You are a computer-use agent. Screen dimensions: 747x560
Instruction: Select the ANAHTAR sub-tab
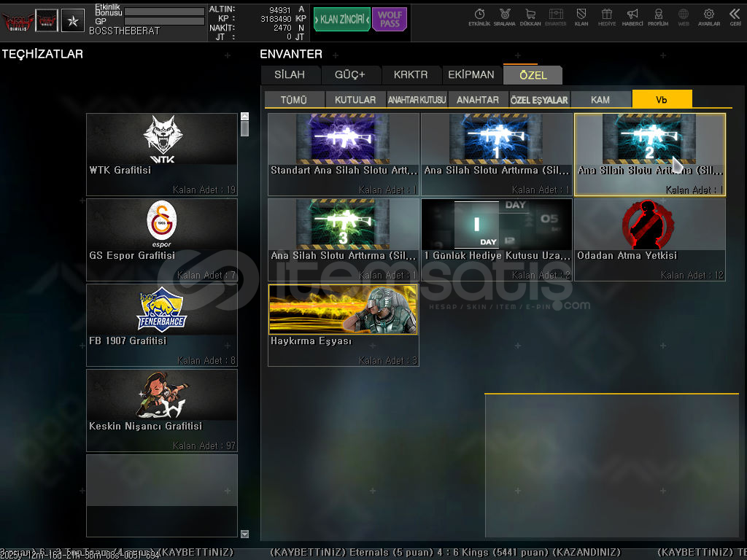[x=478, y=100]
